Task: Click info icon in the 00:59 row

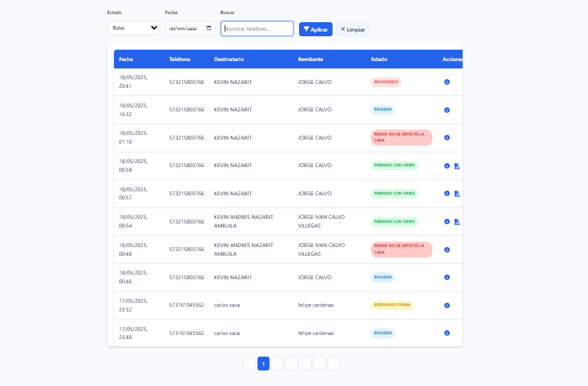Action: [447, 166]
